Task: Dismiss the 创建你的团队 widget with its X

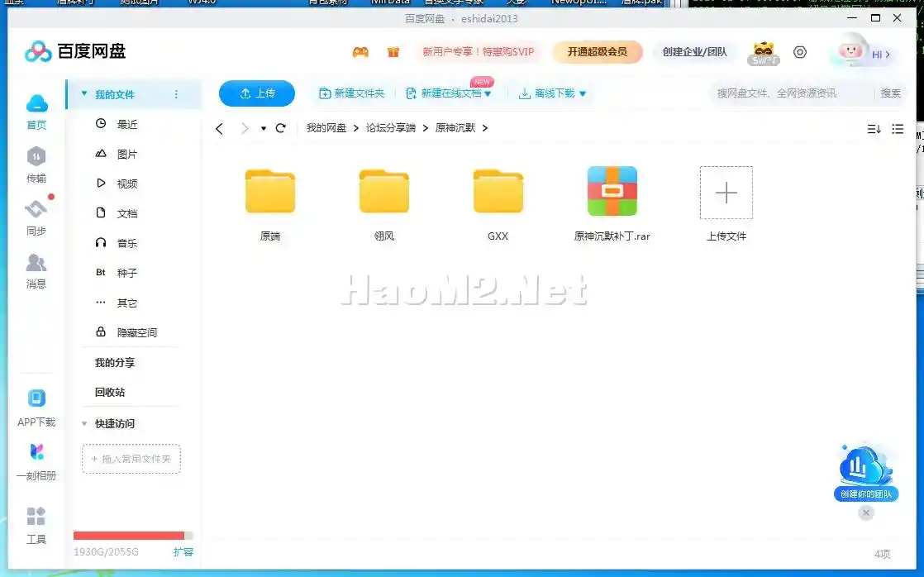Action: click(x=865, y=513)
